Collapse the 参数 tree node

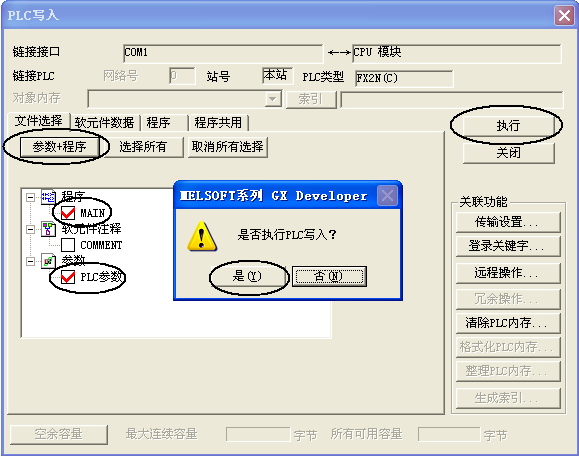30,261
